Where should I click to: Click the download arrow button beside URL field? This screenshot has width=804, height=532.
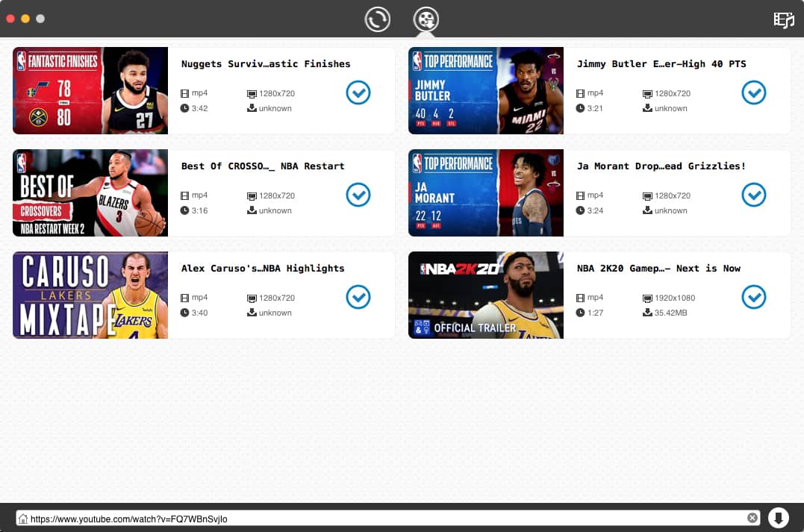click(x=778, y=518)
